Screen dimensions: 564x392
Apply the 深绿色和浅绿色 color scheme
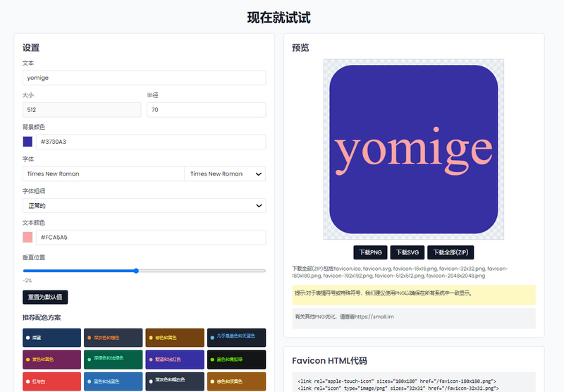113,360
